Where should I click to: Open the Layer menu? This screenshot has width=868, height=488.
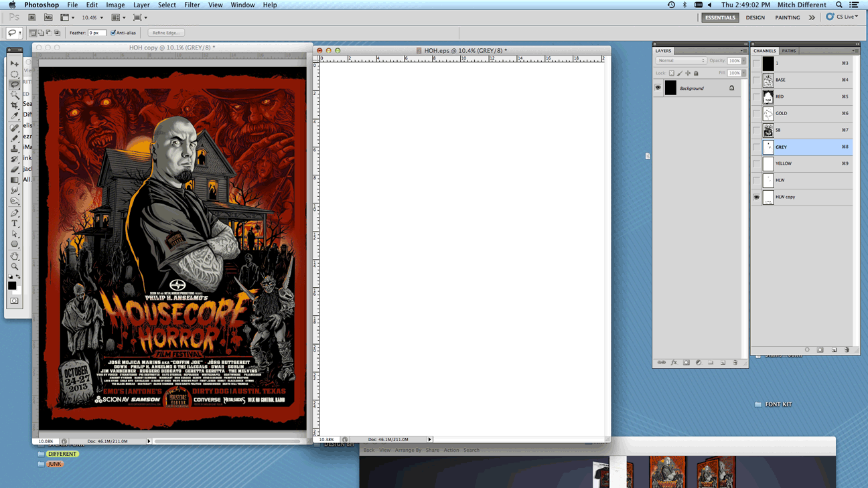(x=141, y=5)
